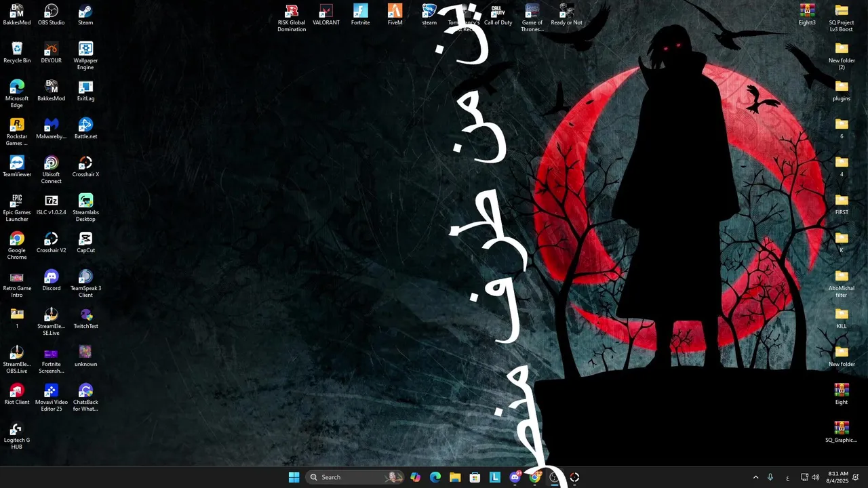Viewport: 868px width, 488px height.
Task: Open Epic Games Launcher shortcut
Action: 17,208
